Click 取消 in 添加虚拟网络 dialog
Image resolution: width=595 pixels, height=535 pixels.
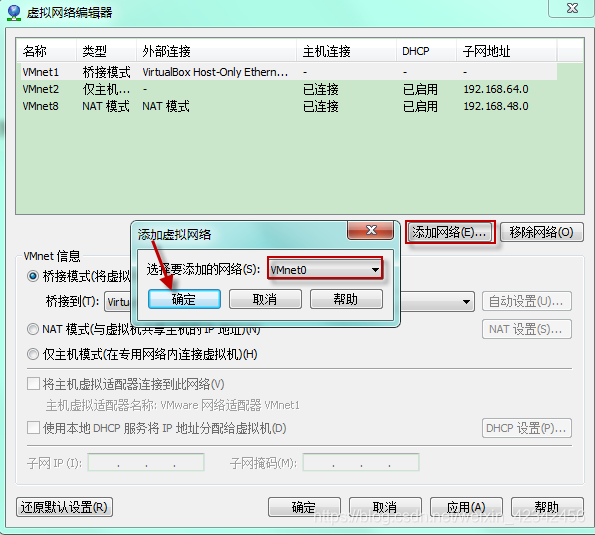coord(265,299)
